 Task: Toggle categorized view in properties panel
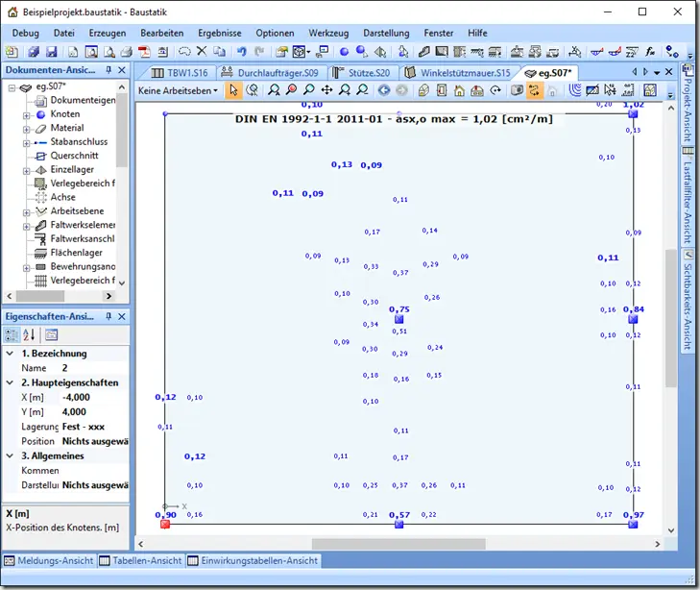click(12, 334)
